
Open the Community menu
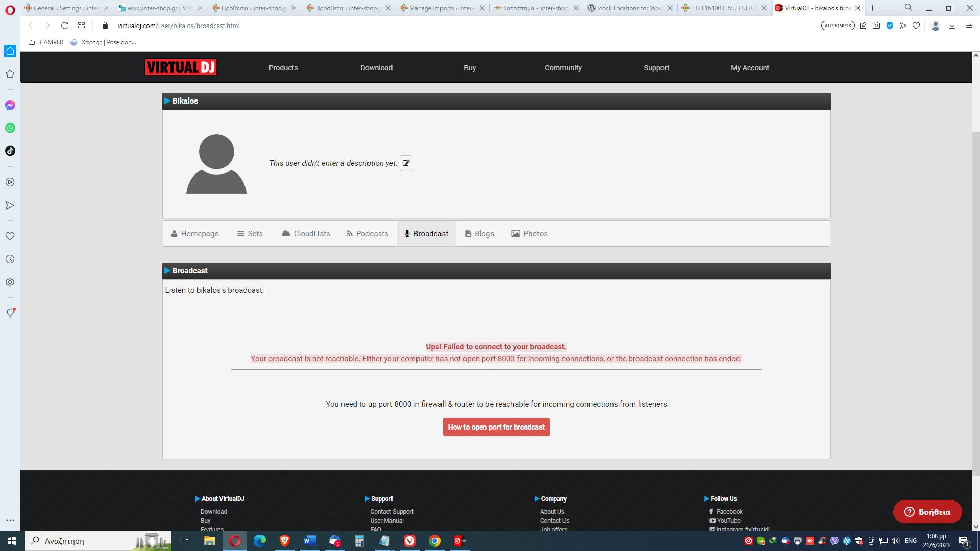tap(563, 68)
